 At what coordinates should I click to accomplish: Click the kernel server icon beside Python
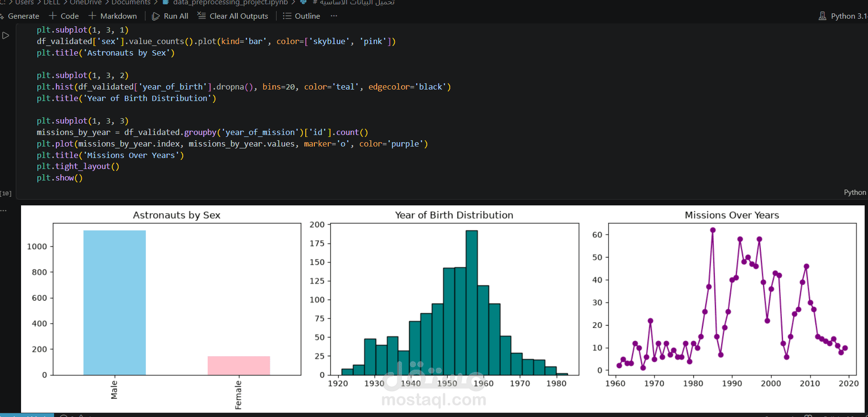click(823, 16)
